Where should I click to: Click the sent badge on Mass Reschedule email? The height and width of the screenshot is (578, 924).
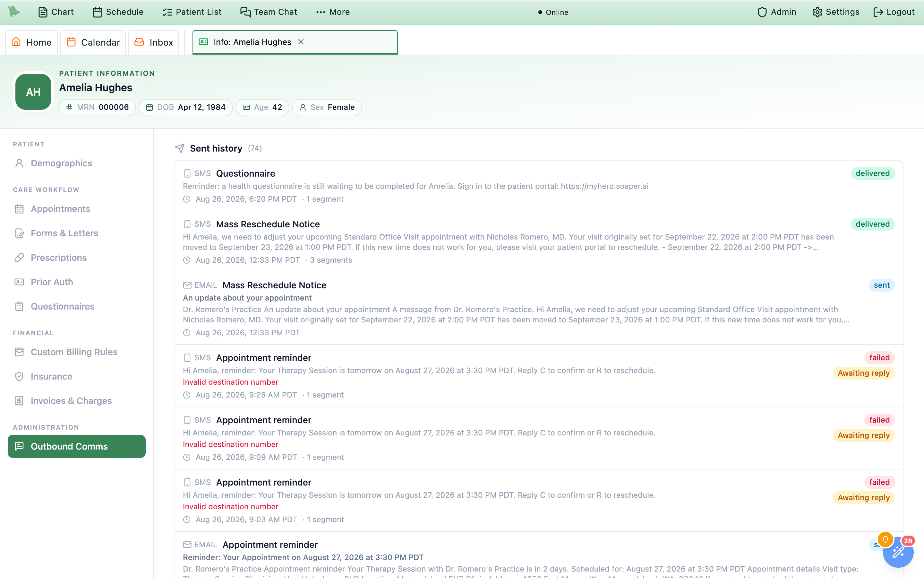click(x=882, y=285)
